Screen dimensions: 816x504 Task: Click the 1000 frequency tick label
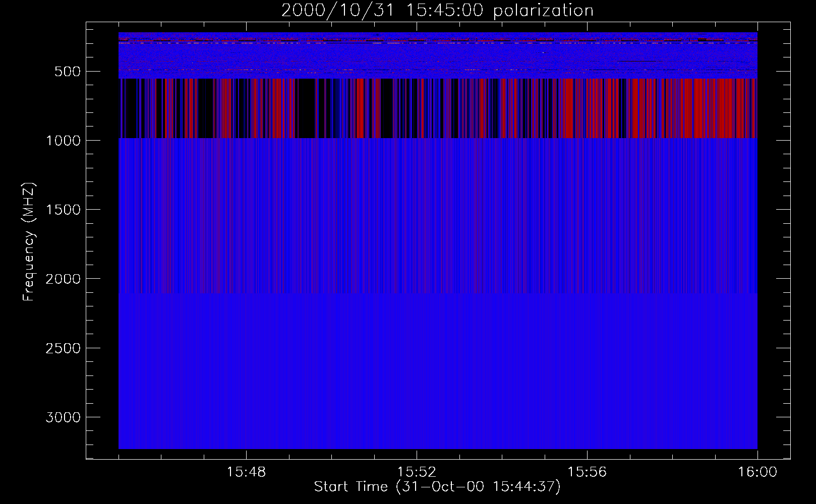[x=63, y=141]
